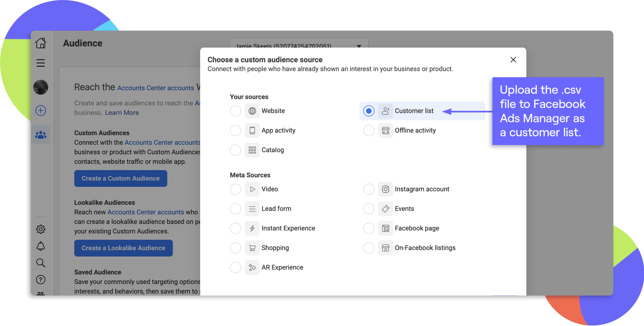
Task: Select the Website radio button
Action: [x=235, y=111]
